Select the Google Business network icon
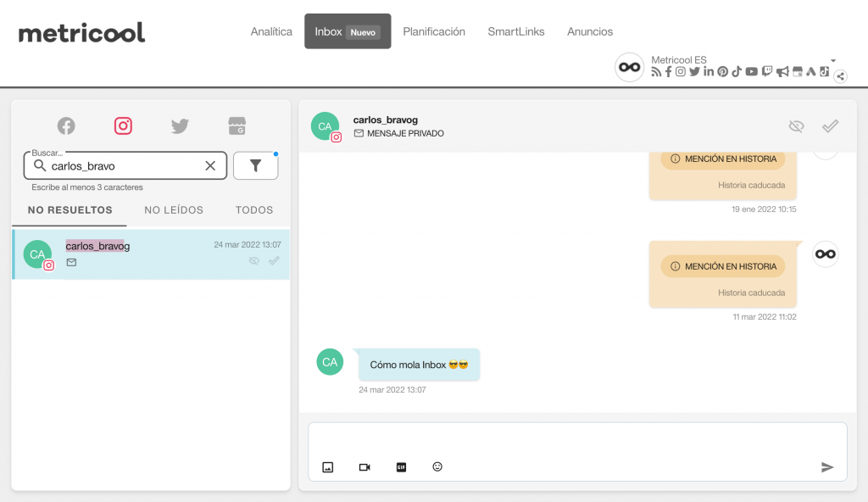The width and height of the screenshot is (868, 502). 237,126
